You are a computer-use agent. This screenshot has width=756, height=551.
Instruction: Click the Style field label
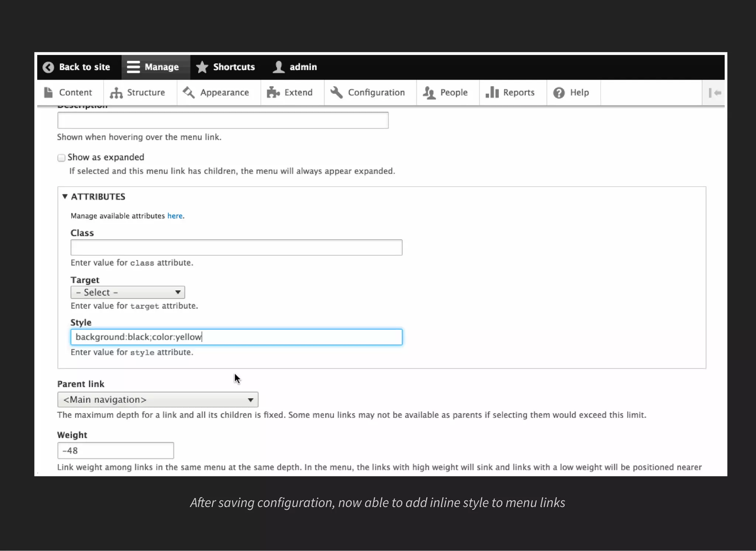coord(81,322)
